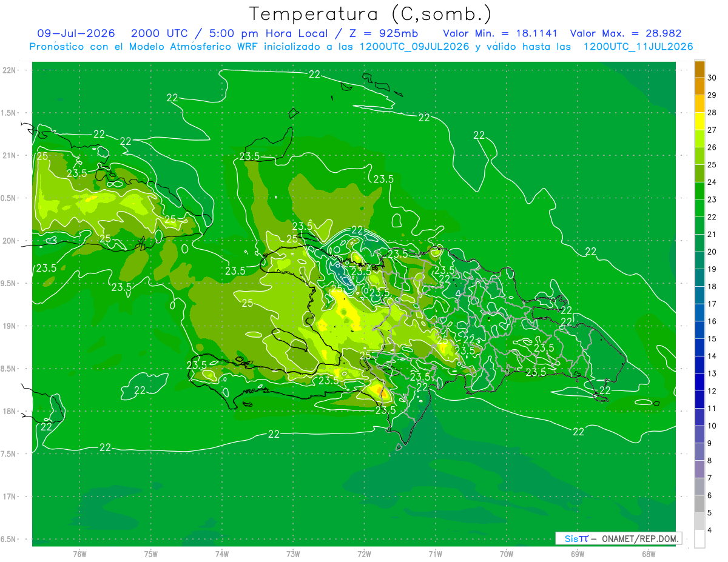Click the "19N" latitude axis label
Screen dimensions: 728x562
[x=10, y=326]
